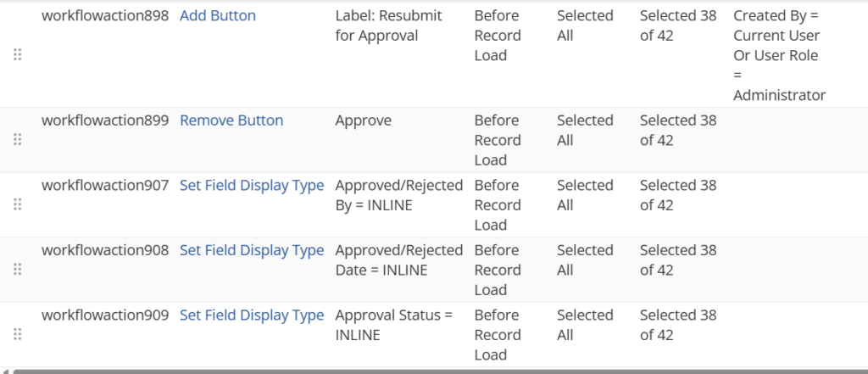Viewport: 868px width, 374px height.
Task: Click the horizontal scrollbar at table bottom
Action: click(440, 371)
